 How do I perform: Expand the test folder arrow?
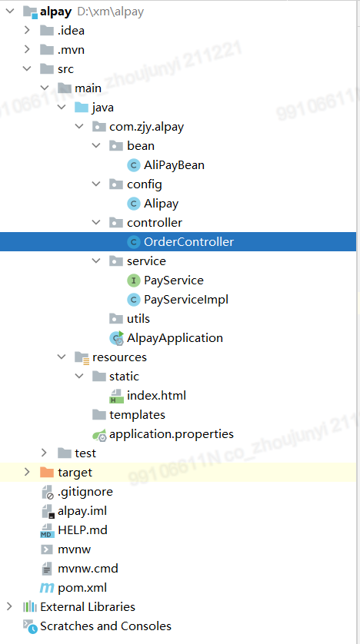(x=45, y=453)
